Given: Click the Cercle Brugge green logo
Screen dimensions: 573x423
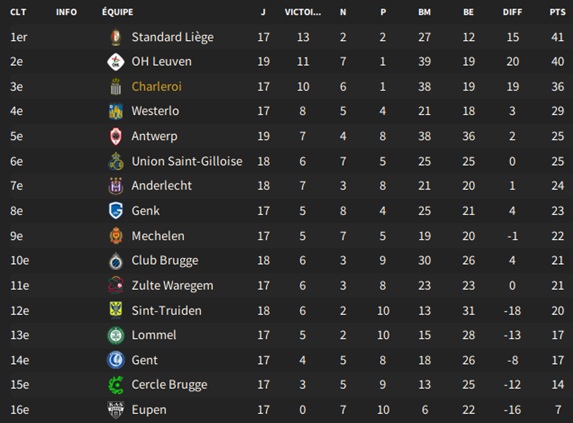Looking at the screenshot, I should [116, 385].
